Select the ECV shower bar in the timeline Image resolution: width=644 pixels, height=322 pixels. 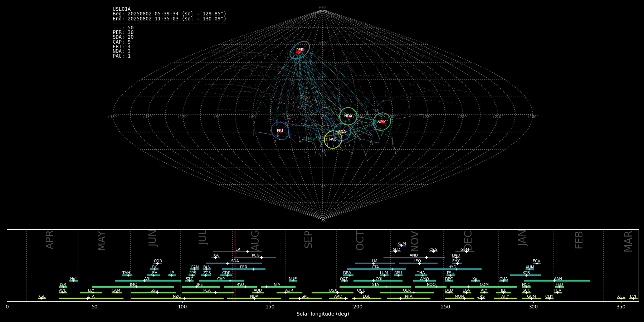(537, 263)
